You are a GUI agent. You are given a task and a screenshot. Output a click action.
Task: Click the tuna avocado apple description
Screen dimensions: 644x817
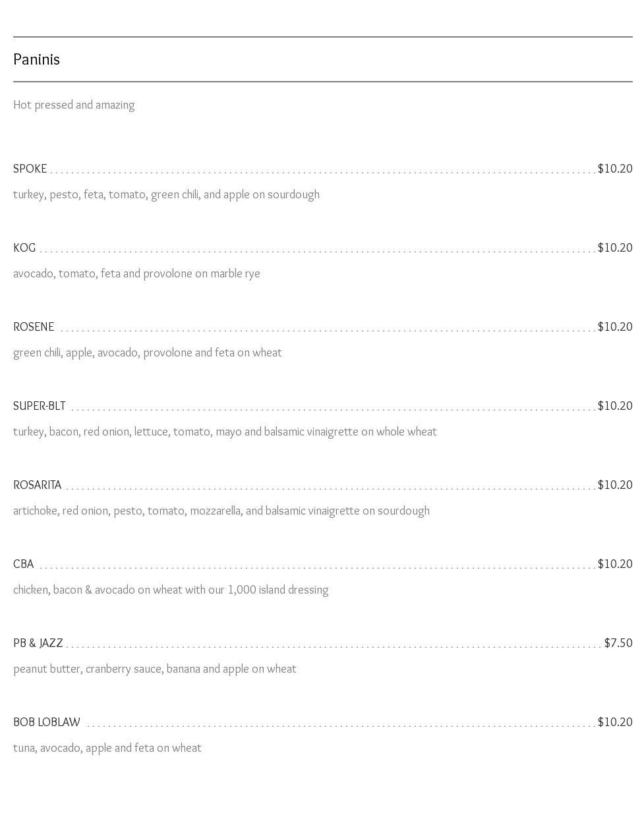pyautogui.click(x=107, y=748)
